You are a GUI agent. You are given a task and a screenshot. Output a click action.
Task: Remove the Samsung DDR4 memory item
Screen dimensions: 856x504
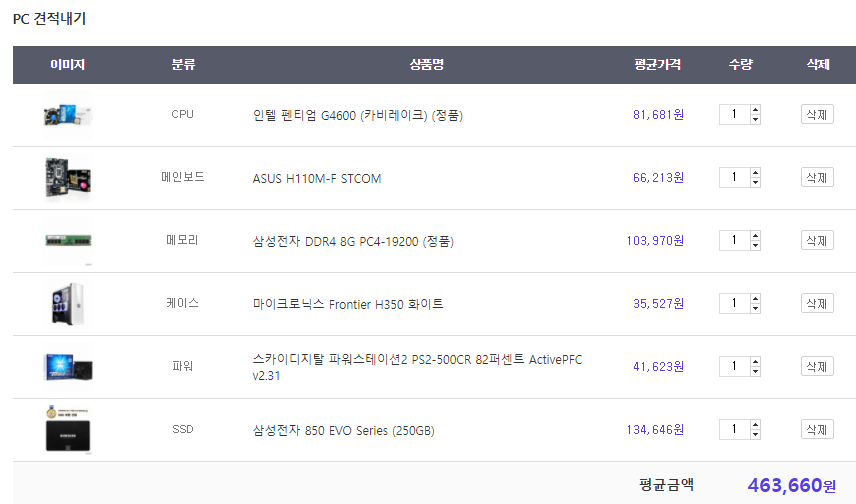(817, 240)
